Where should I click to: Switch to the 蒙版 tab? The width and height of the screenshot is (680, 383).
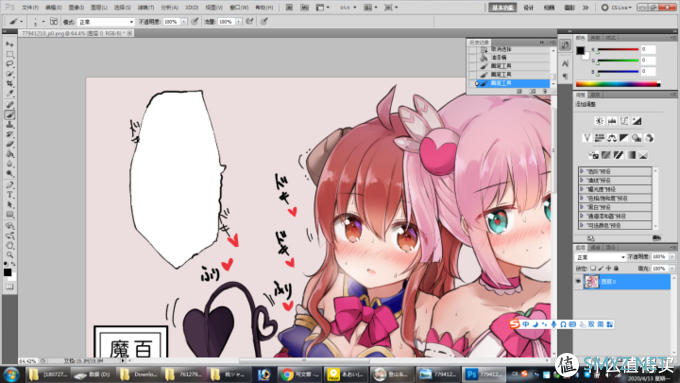click(595, 95)
